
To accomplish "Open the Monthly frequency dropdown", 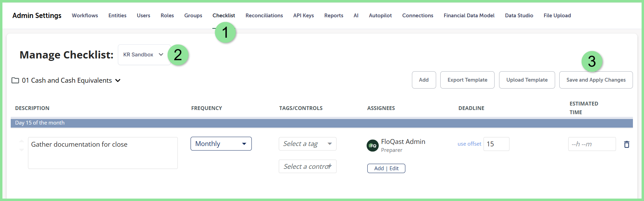I will [221, 144].
